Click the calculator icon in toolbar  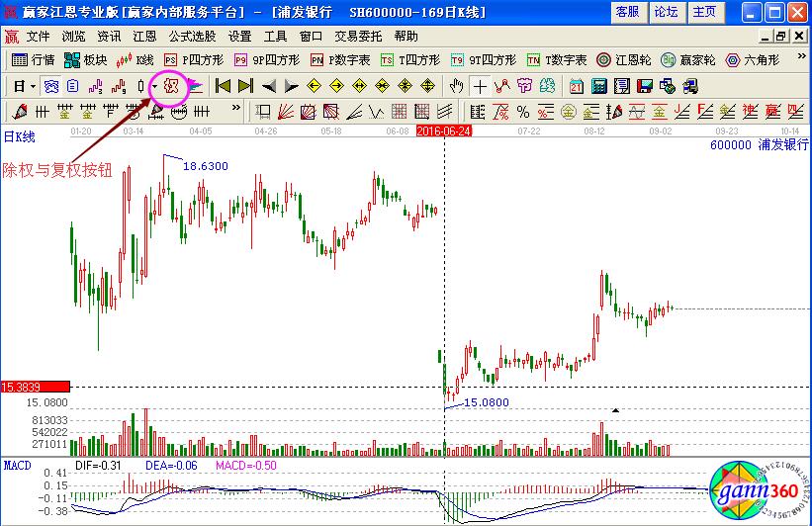pyautogui.click(x=598, y=86)
